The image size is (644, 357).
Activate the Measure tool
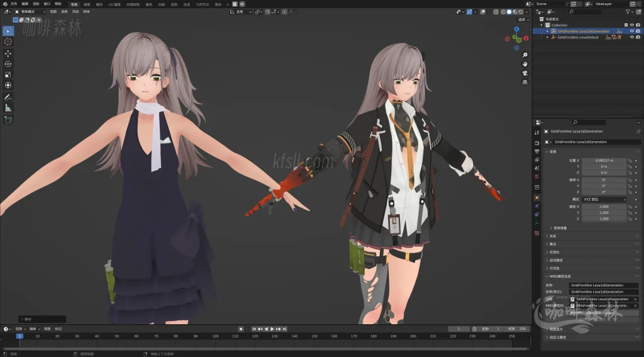pos(8,108)
